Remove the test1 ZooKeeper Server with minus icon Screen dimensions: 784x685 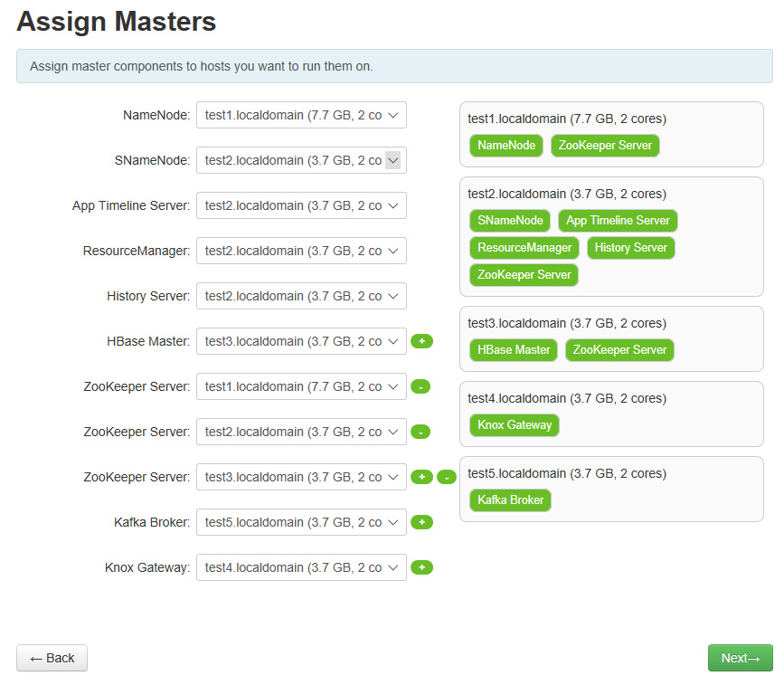(420, 386)
